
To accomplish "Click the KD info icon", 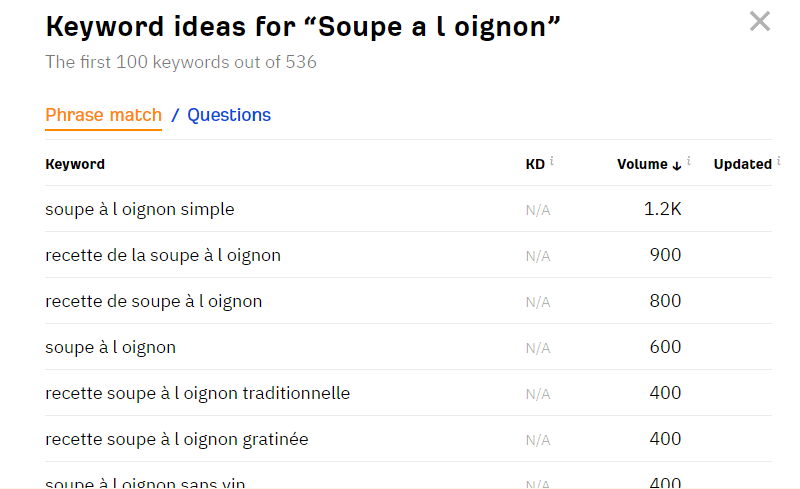I will pyautogui.click(x=552, y=161).
